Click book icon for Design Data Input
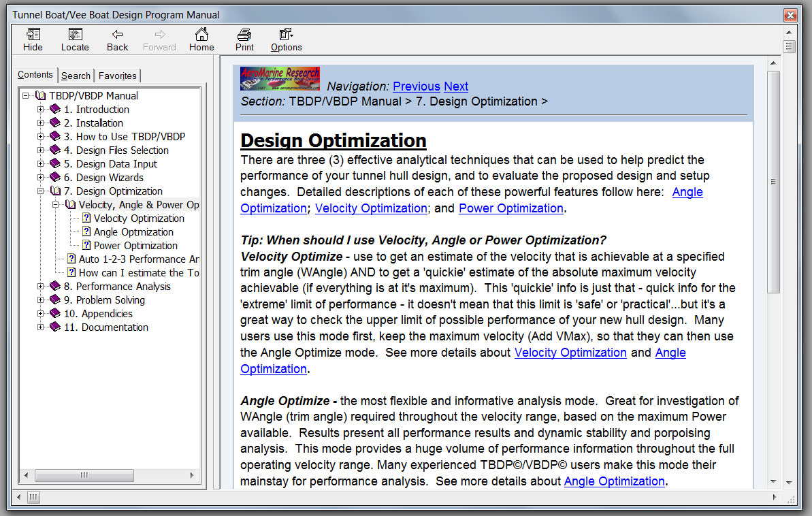This screenshot has height=516, width=812. [55, 163]
